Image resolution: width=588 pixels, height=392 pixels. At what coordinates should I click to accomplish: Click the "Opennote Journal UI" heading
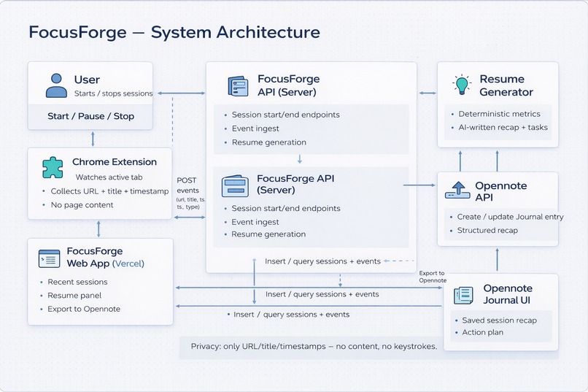[x=508, y=294]
